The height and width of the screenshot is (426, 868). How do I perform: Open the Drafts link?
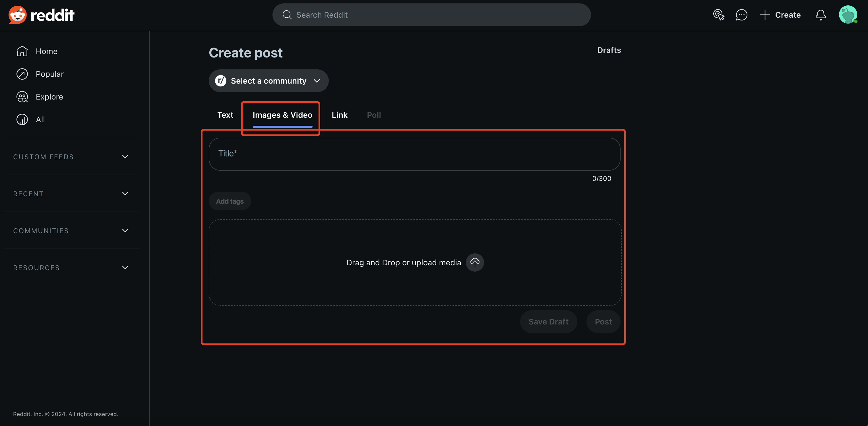609,50
